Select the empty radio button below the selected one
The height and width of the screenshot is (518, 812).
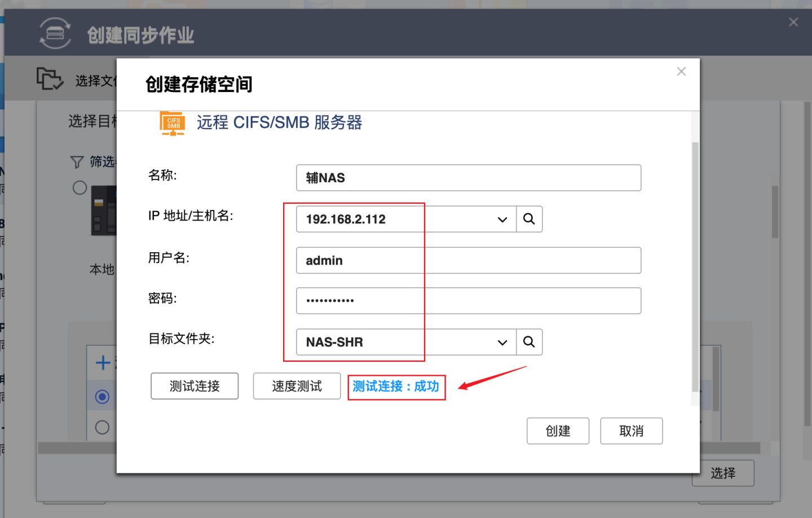[102, 427]
